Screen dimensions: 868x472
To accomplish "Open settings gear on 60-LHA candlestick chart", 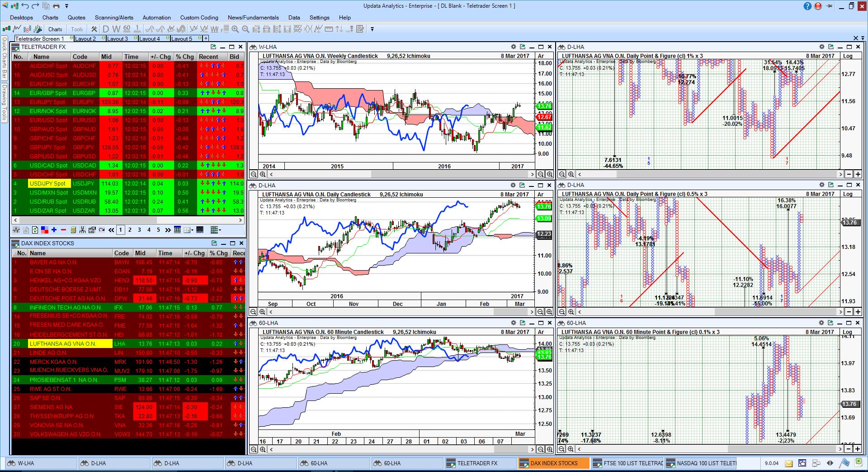I will (514, 323).
